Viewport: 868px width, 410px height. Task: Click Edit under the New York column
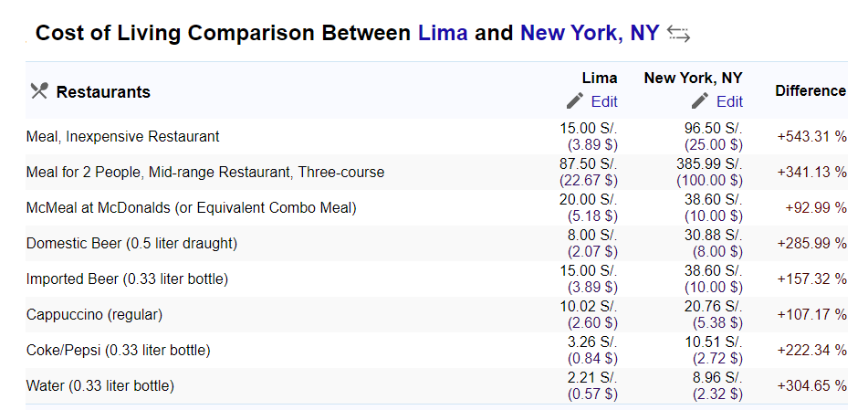[x=729, y=101]
